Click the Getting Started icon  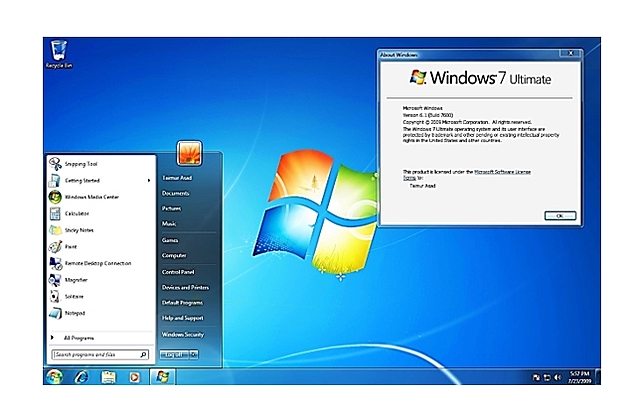point(55,180)
